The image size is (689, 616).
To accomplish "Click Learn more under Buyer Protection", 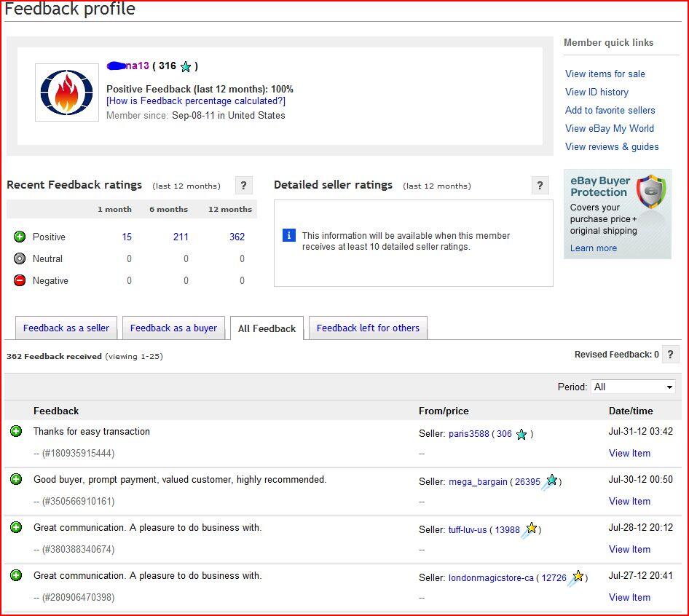I will [x=593, y=248].
